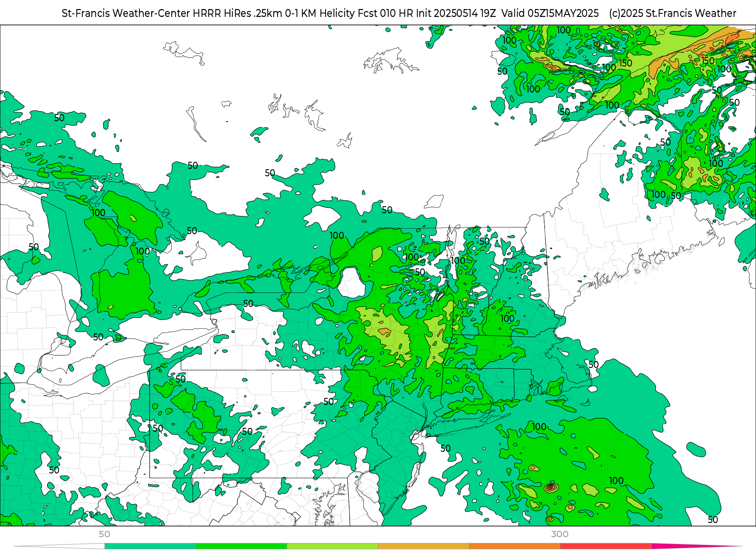Click the "Valid 05Z15MAY2025" time in the title
Image resolution: width=756 pixels, height=551 pixels.
pyautogui.click(x=550, y=13)
